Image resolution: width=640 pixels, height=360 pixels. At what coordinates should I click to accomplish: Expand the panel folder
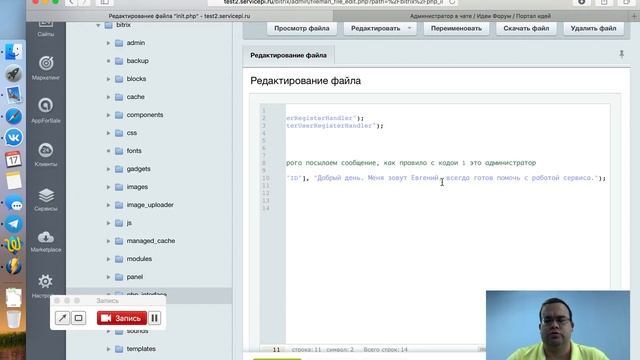(x=108, y=277)
